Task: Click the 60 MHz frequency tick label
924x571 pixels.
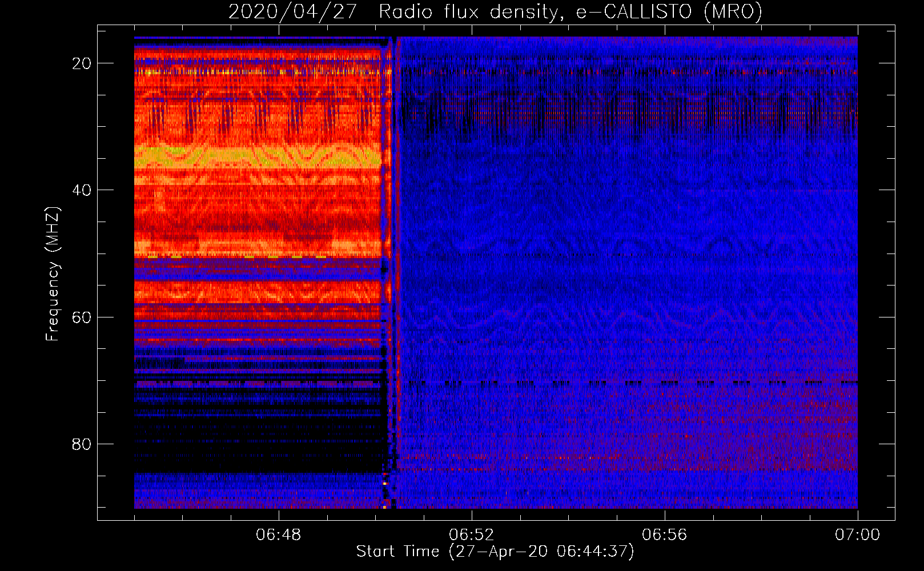Action: (82, 317)
